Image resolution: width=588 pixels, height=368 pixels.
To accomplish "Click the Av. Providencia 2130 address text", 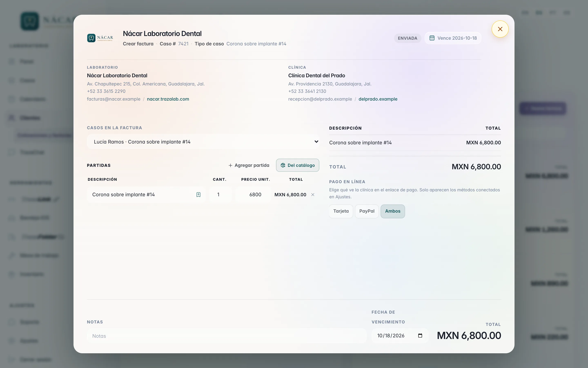I will [330, 84].
